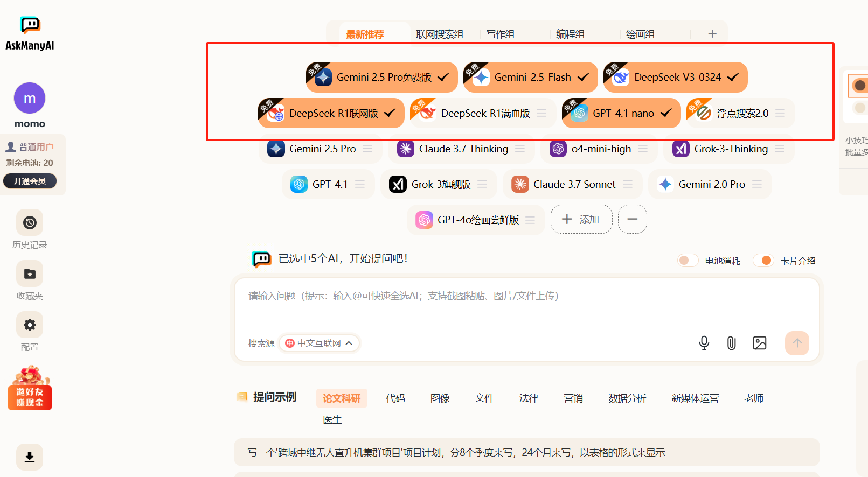Open the 收藏夹 favorites folder icon

pos(30,273)
